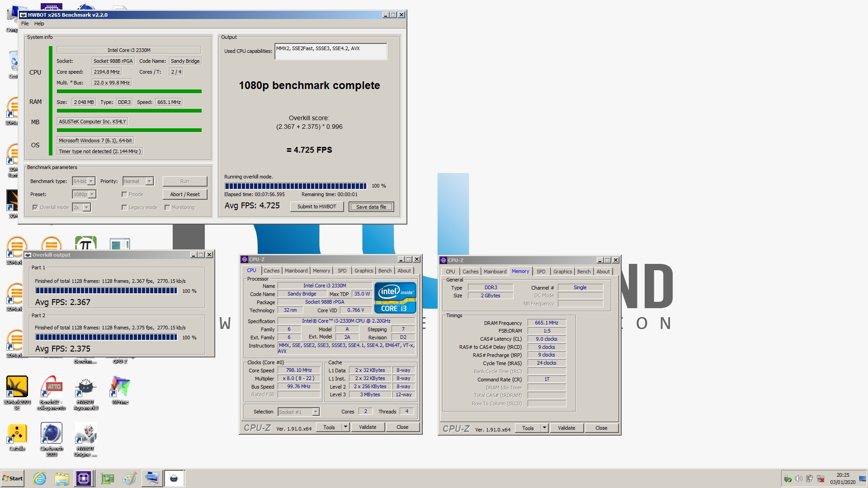Click Close button in right CPU-Z Memory window
Viewport: 868px width, 488px height.
pos(601,428)
